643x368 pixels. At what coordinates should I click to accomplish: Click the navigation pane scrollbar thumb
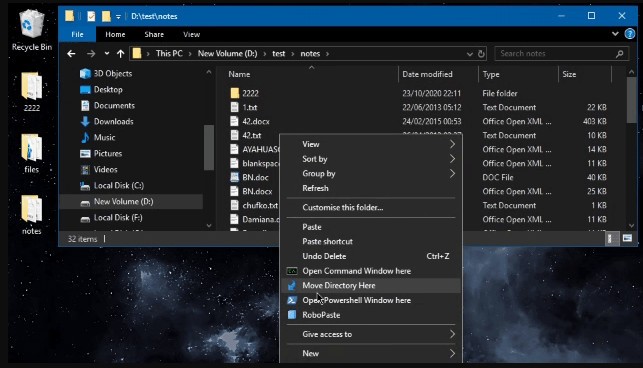209,147
